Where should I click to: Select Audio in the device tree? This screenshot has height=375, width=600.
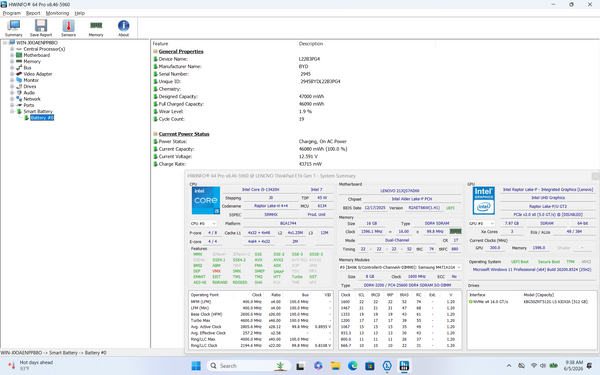pyautogui.click(x=29, y=93)
